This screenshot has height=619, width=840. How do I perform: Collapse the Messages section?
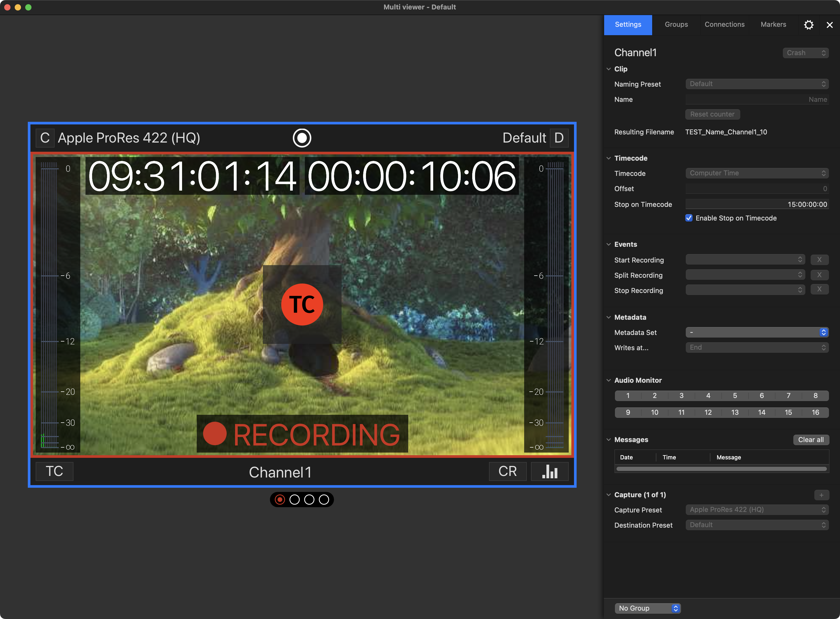(609, 440)
